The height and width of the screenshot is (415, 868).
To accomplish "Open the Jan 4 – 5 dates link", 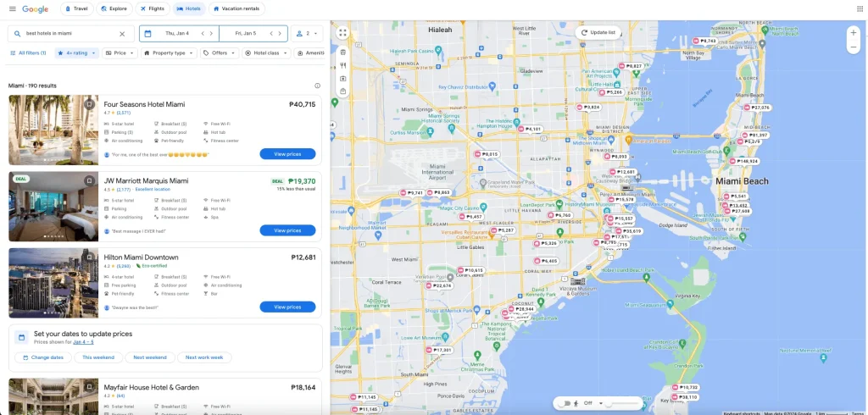I will click(83, 342).
